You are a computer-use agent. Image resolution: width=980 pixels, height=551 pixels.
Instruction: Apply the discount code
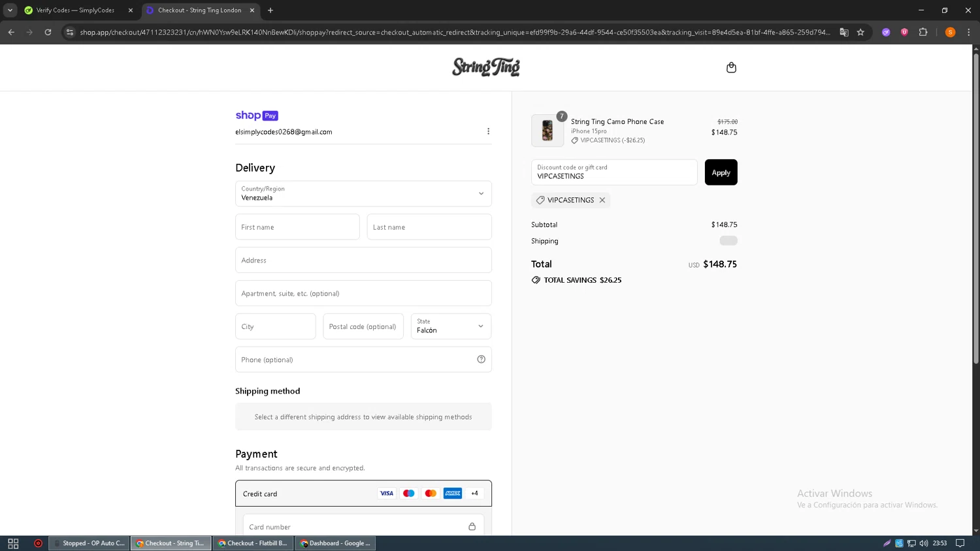[721, 172]
